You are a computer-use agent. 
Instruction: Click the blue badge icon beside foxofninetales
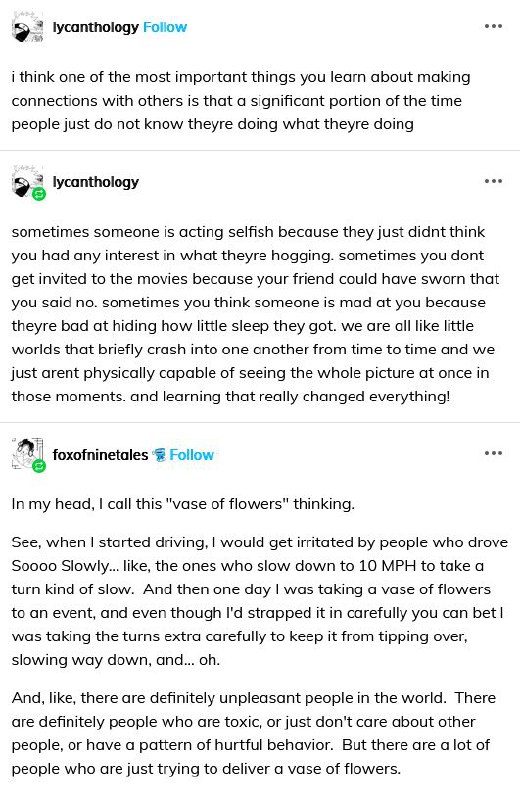click(160, 454)
